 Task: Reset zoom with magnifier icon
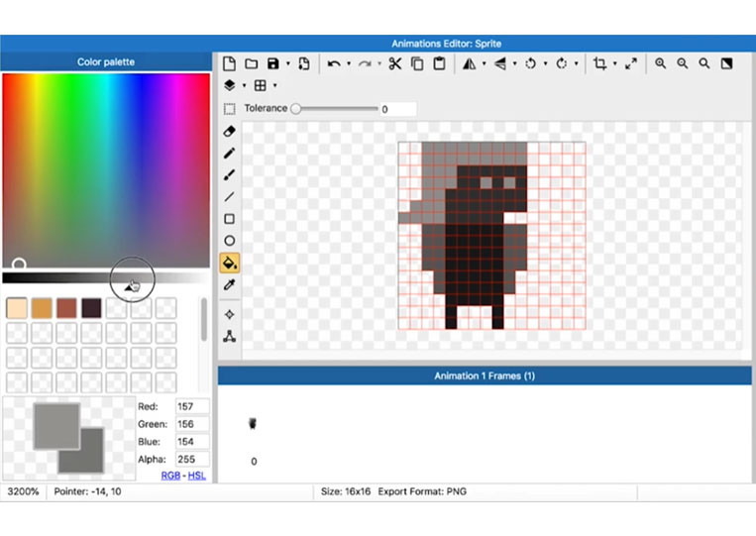pos(704,63)
